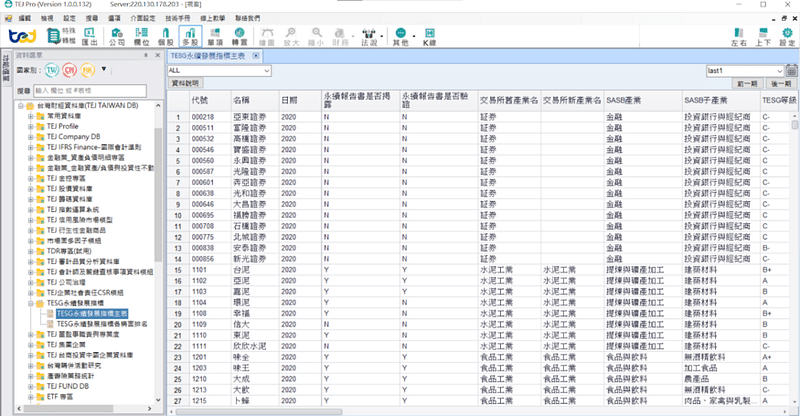Open the K線 chart tool

point(430,38)
